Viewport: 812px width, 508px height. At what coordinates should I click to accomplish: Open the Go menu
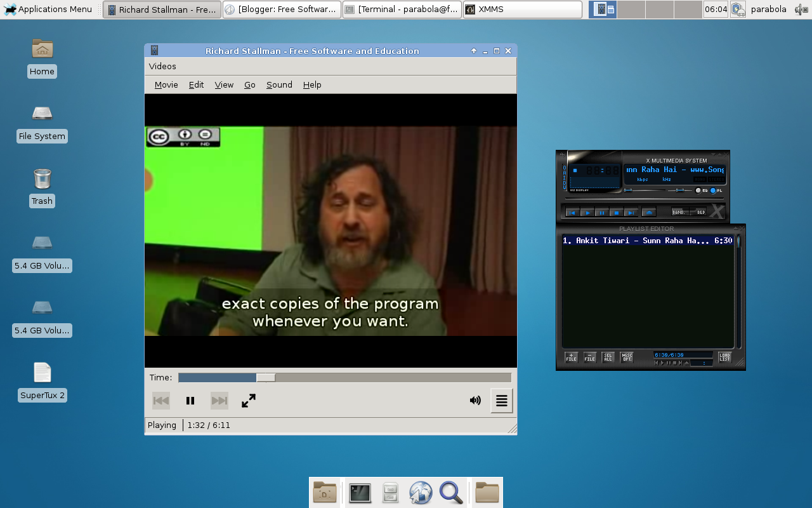(250, 85)
